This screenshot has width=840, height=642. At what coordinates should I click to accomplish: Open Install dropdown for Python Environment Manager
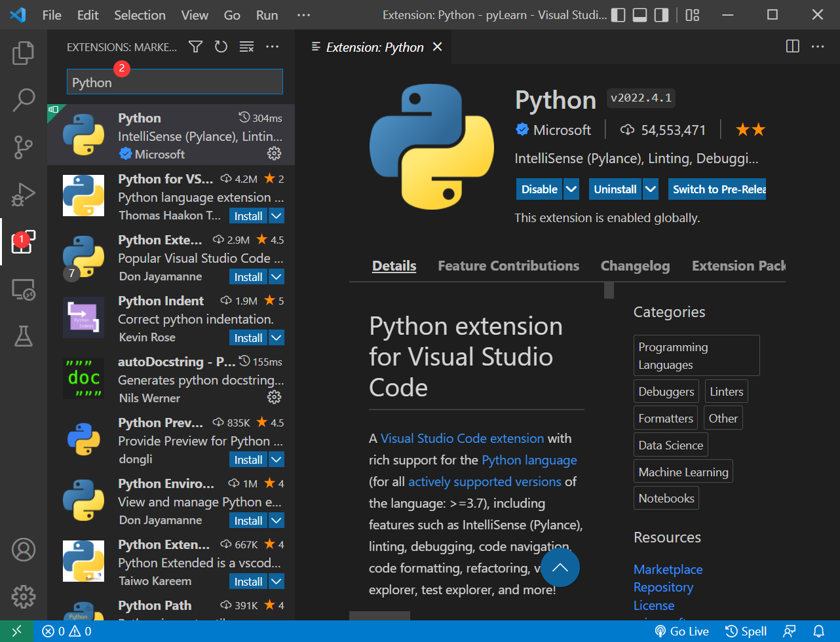(277, 521)
